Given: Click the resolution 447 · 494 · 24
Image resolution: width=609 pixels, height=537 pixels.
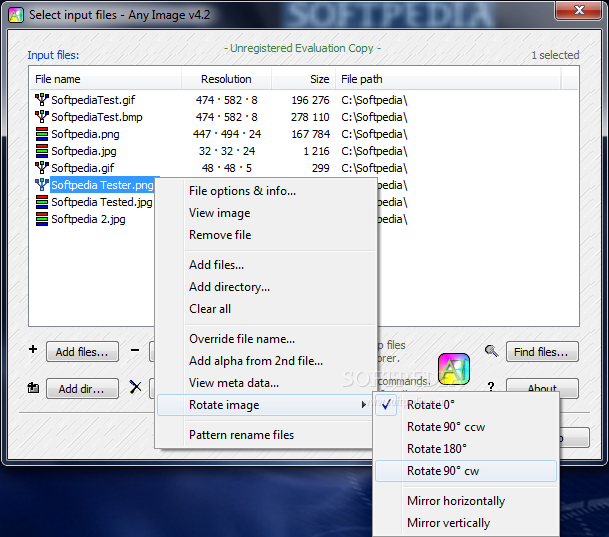Looking at the screenshot, I should 227,134.
